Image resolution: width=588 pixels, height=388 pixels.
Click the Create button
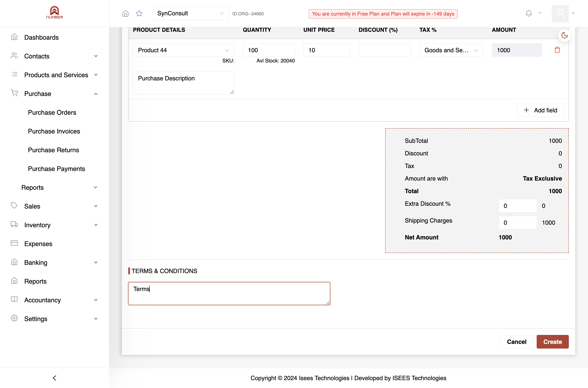pyautogui.click(x=552, y=342)
